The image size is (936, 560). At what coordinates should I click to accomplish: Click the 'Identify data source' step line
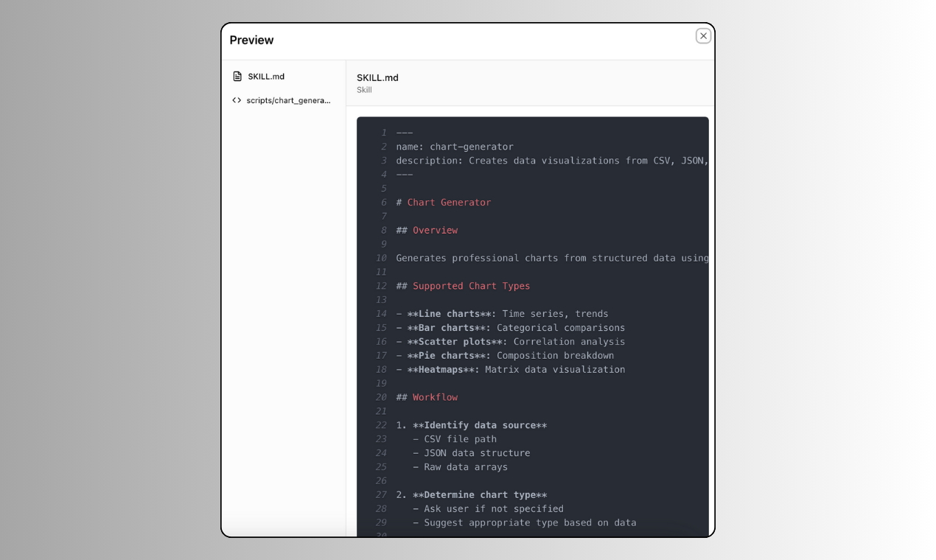tap(471, 425)
